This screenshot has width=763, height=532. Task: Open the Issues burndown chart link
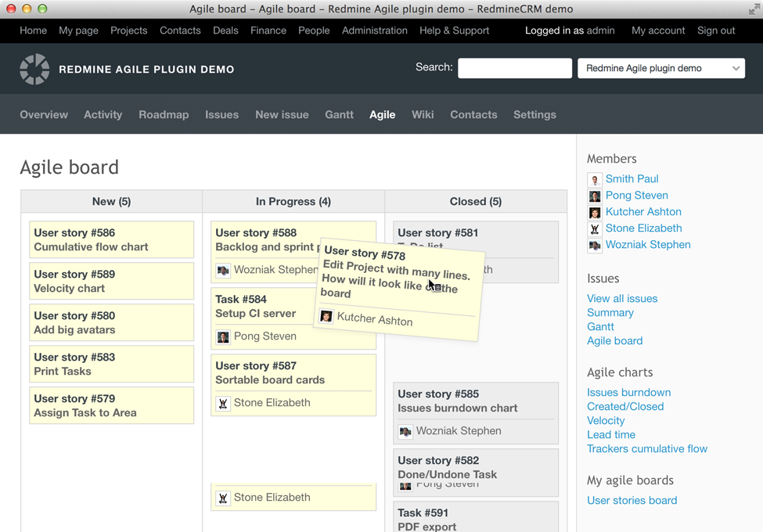tap(628, 393)
